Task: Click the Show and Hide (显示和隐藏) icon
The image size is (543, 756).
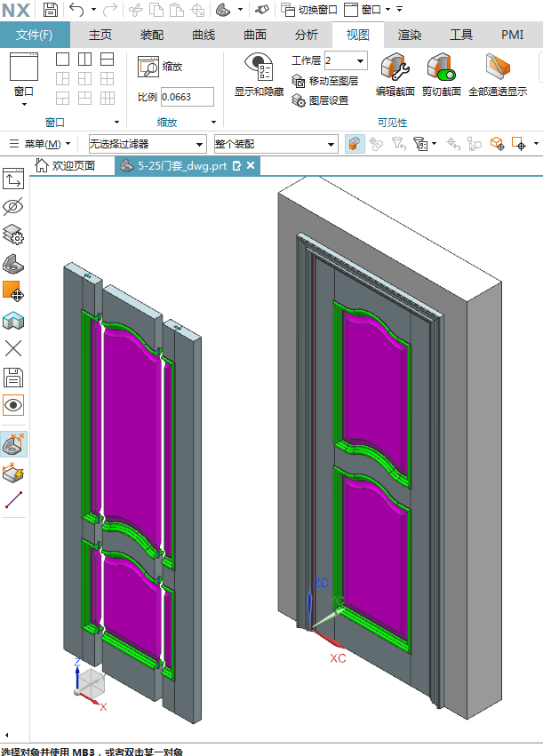Action: click(259, 68)
